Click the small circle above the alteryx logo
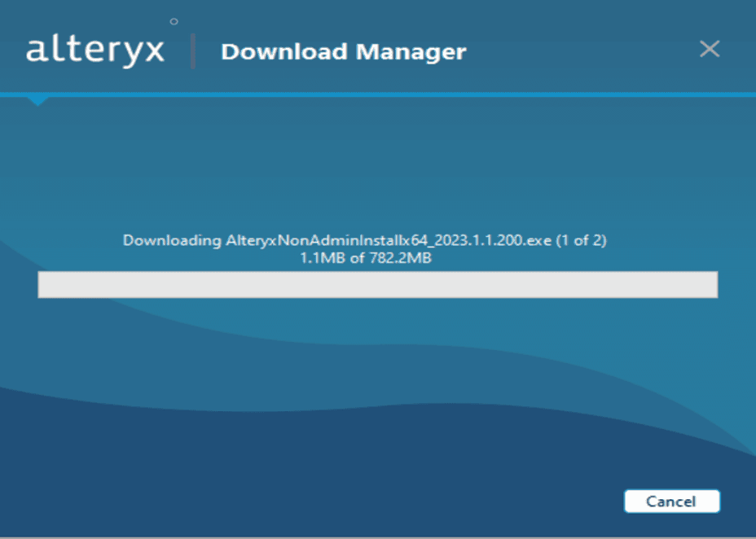 [174, 21]
